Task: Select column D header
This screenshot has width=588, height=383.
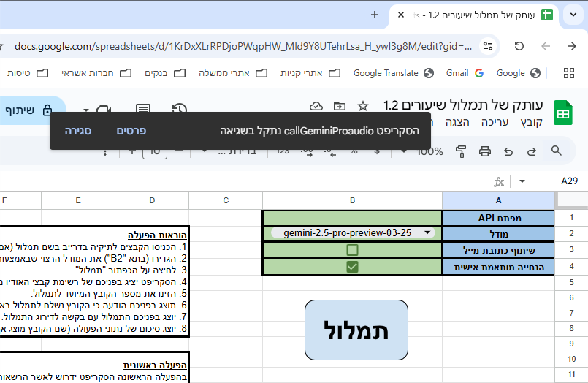Action: tap(152, 200)
